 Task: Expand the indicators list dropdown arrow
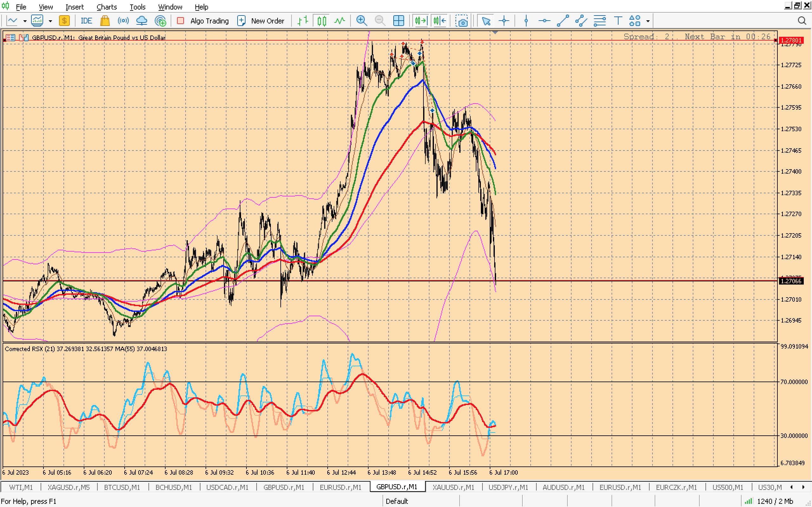[50, 21]
